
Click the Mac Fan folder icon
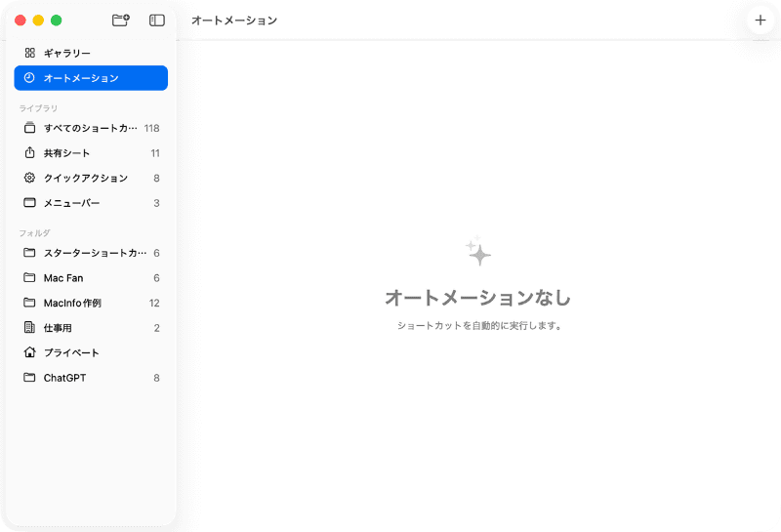pos(30,277)
